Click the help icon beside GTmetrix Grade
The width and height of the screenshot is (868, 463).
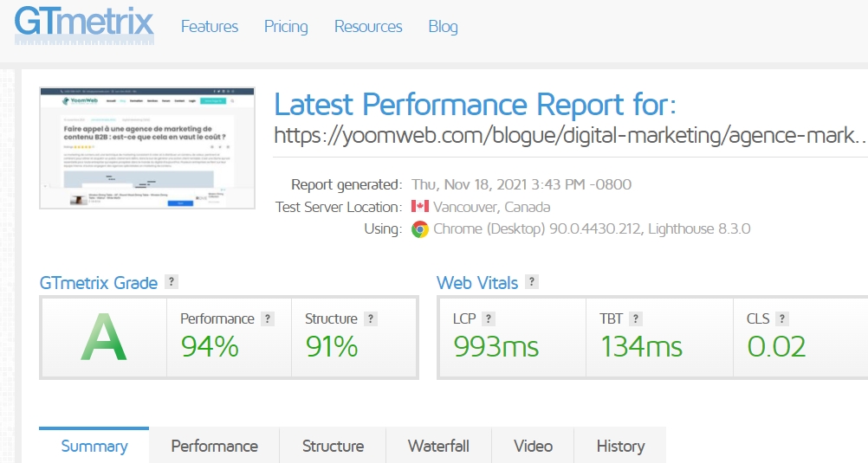[x=172, y=282]
